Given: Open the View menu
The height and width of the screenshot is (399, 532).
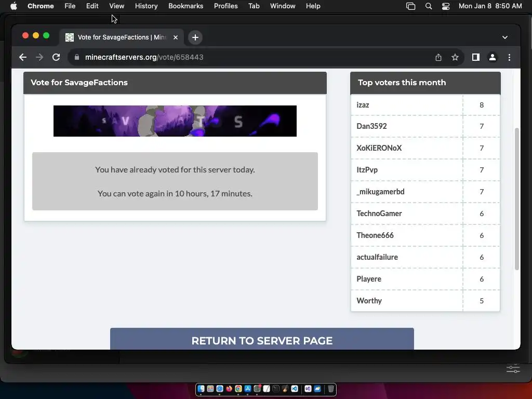Looking at the screenshot, I should point(117,6).
